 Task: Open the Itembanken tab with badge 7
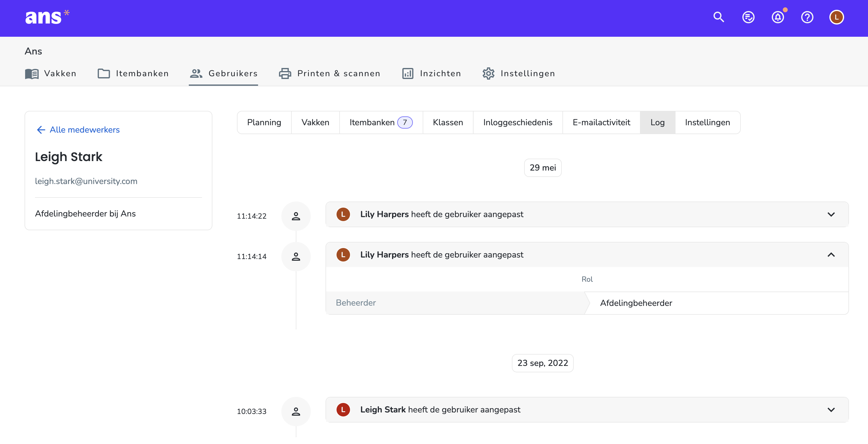click(x=381, y=122)
